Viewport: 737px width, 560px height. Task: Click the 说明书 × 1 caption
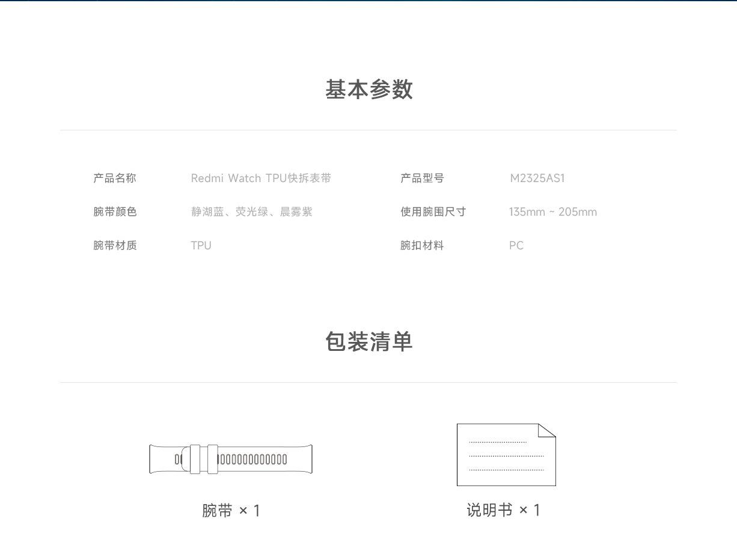coord(503,510)
